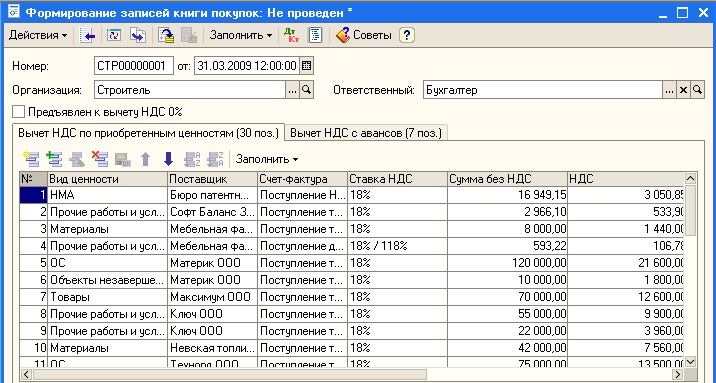The height and width of the screenshot is (383, 716).
Task: Click the ellipsis button of Организация field
Action: point(293,90)
